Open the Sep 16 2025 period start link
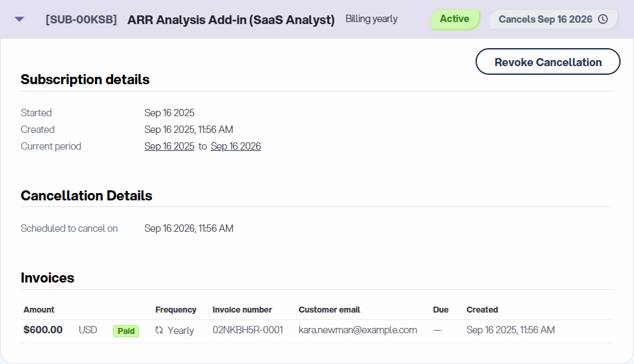634x364 pixels. click(169, 146)
